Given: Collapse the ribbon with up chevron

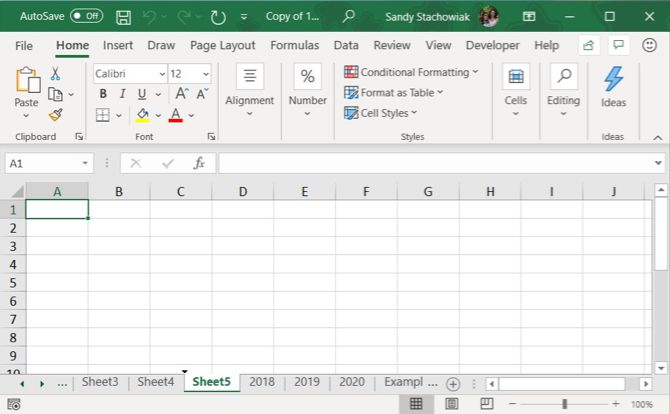Looking at the screenshot, I should [x=658, y=138].
